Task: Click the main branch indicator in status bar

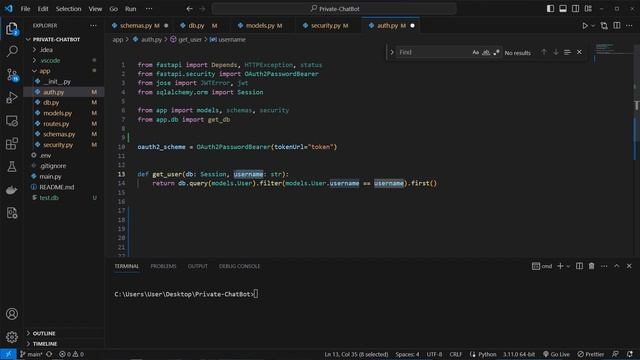Action: pyautogui.click(x=31, y=354)
